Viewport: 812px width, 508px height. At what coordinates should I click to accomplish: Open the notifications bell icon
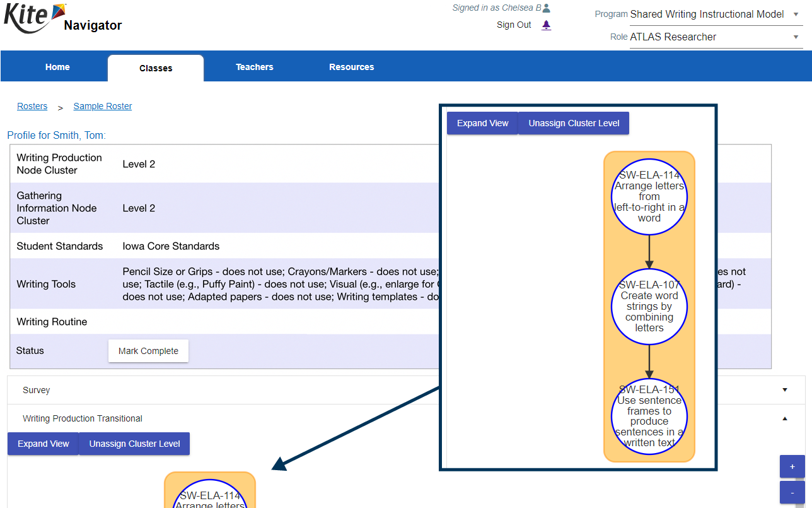[546, 25]
